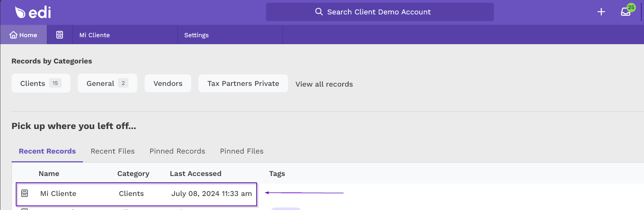This screenshot has height=210, width=644.
Task: Click the records icon tab beside Home
Action: pyautogui.click(x=59, y=35)
